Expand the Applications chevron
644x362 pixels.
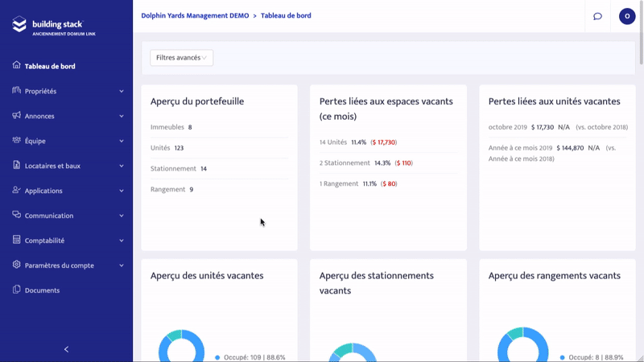[122, 191]
